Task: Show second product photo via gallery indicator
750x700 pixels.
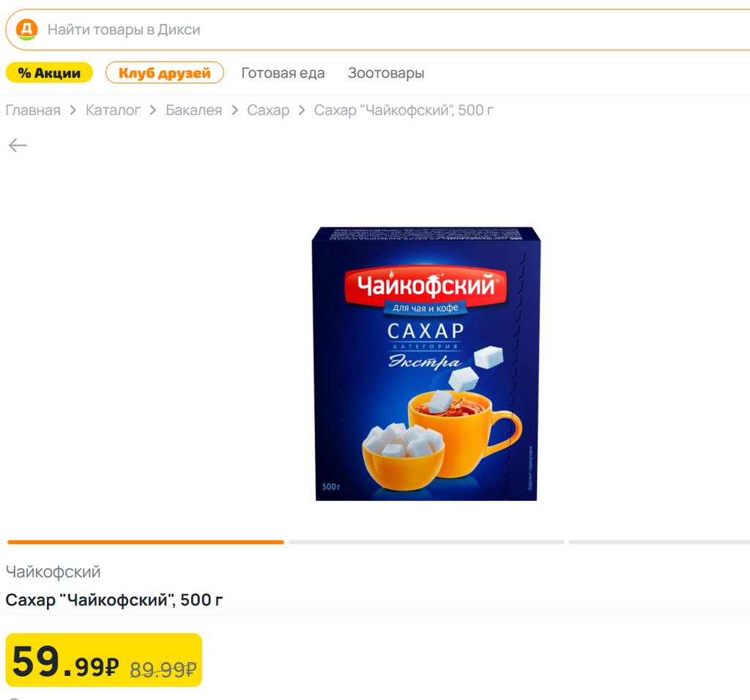Action: tap(426, 543)
